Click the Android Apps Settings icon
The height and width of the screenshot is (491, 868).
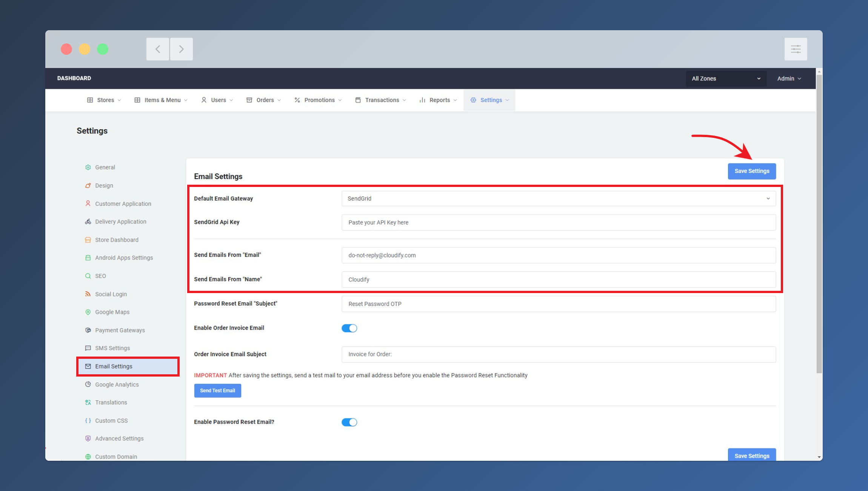click(x=88, y=258)
